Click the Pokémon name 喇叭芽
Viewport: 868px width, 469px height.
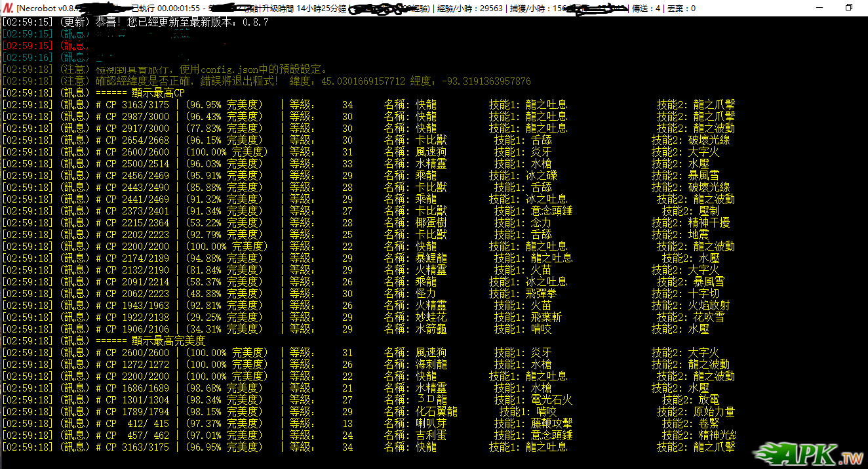[x=431, y=423]
